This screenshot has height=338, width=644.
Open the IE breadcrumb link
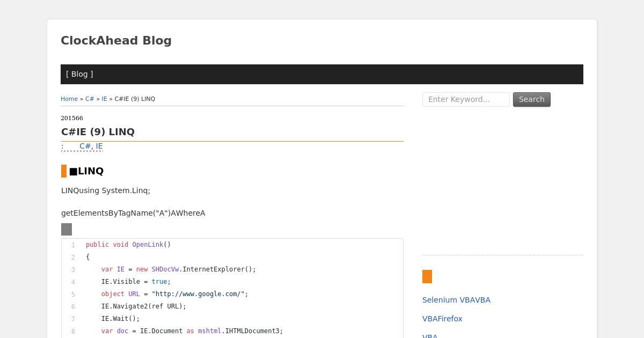point(104,99)
